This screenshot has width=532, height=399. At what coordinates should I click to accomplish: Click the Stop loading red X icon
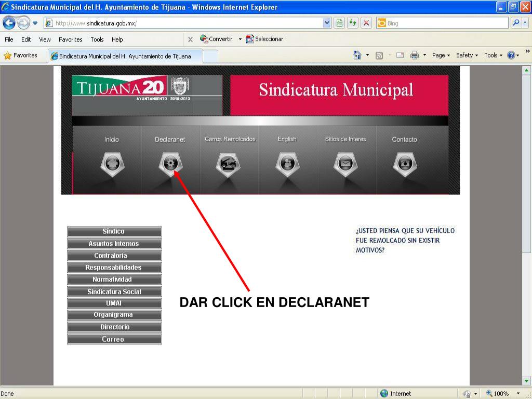coord(366,23)
